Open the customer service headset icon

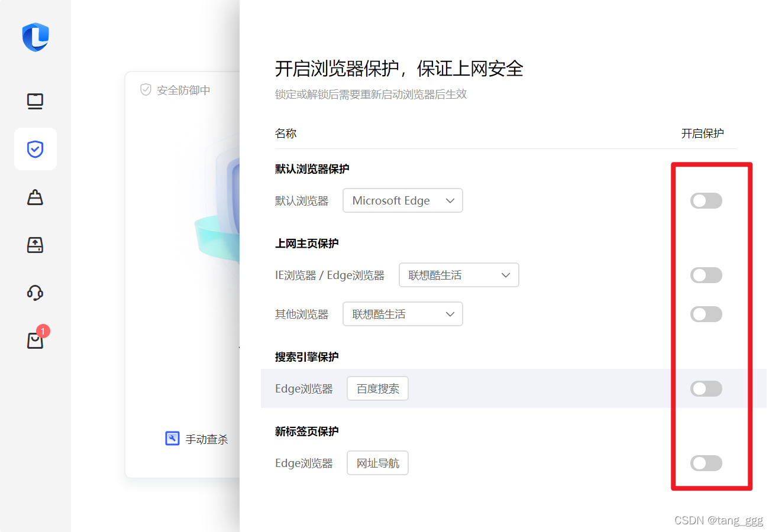pos(35,293)
